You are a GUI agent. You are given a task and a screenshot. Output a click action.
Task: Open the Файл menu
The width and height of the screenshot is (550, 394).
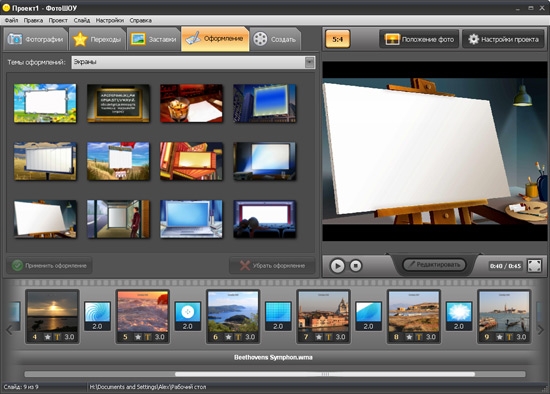(x=11, y=20)
